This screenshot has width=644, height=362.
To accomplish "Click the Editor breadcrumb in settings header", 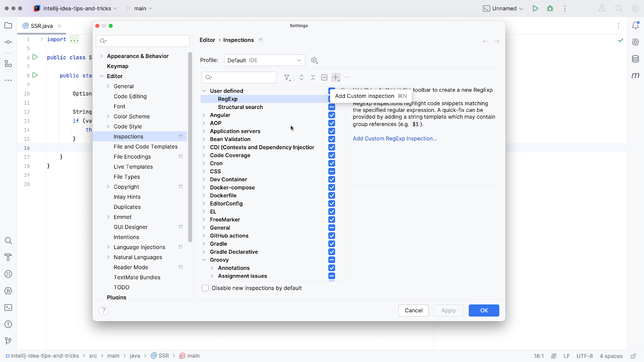I will [x=207, y=40].
